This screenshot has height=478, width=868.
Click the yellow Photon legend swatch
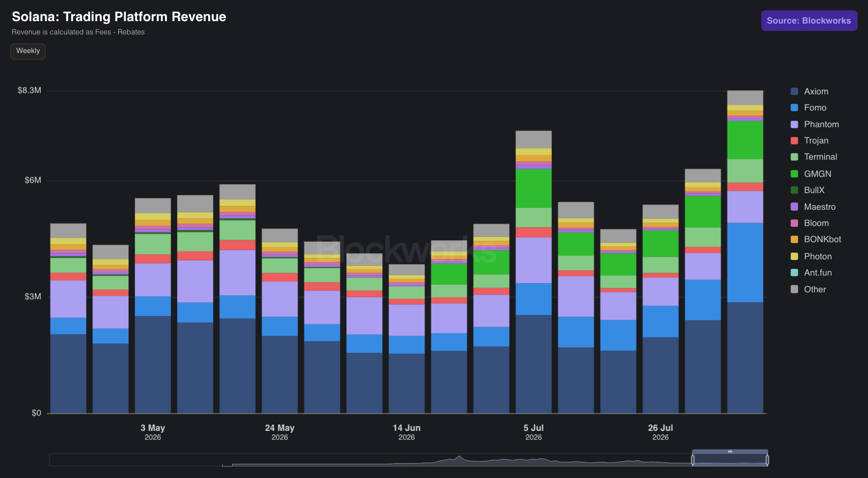[x=794, y=256]
